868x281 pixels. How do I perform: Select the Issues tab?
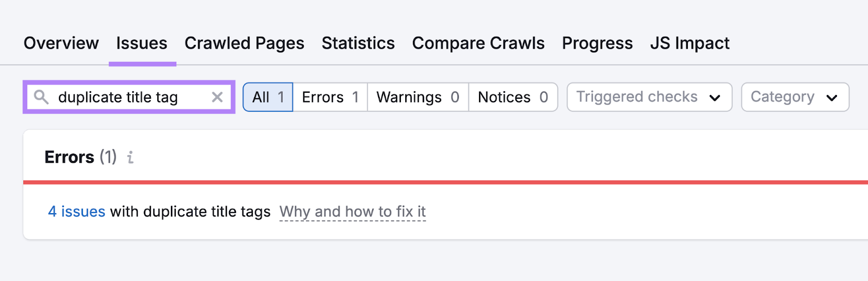(142, 43)
